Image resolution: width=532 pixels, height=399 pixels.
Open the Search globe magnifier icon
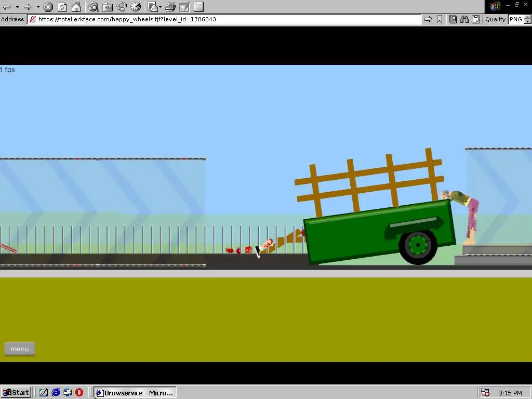click(94, 7)
